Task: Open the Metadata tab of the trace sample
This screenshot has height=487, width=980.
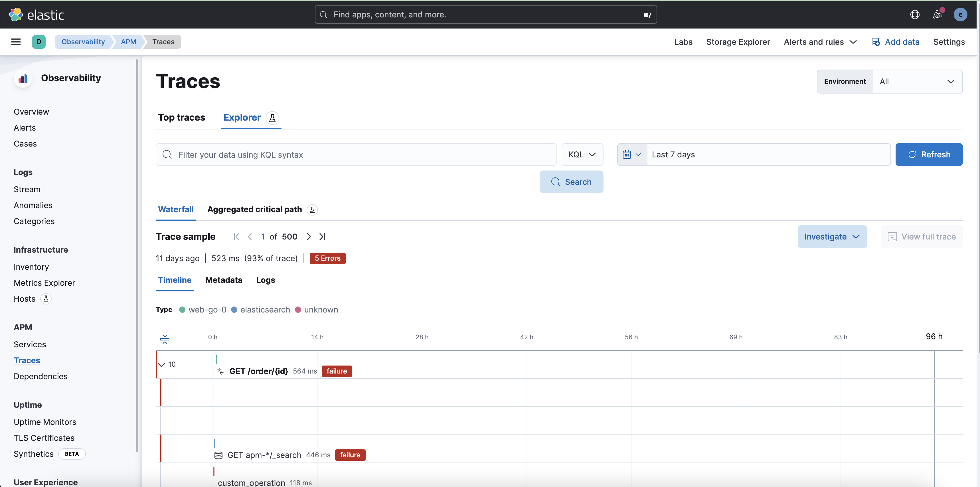Action: (224, 280)
